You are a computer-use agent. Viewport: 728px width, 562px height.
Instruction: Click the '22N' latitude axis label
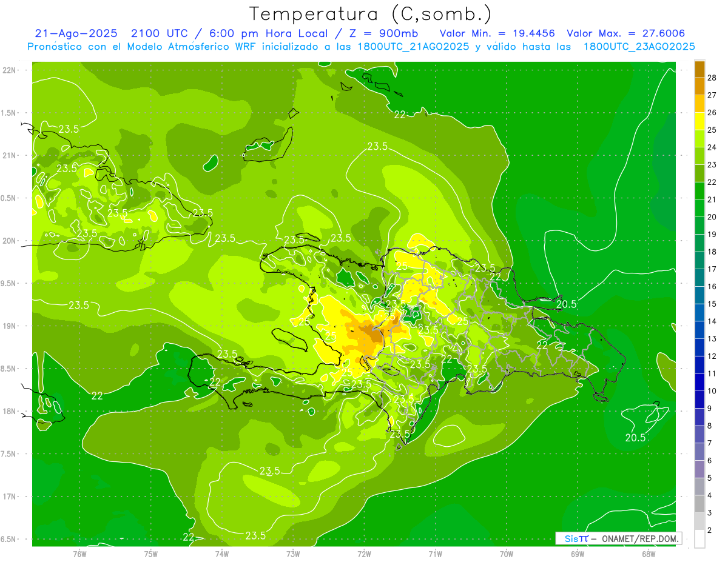click(9, 70)
